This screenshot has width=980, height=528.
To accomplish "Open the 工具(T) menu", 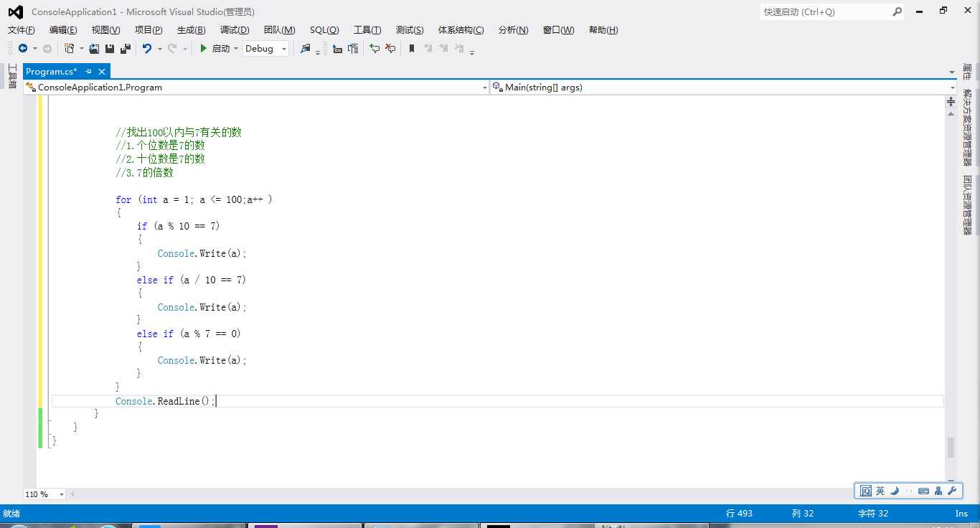I will point(367,29).
